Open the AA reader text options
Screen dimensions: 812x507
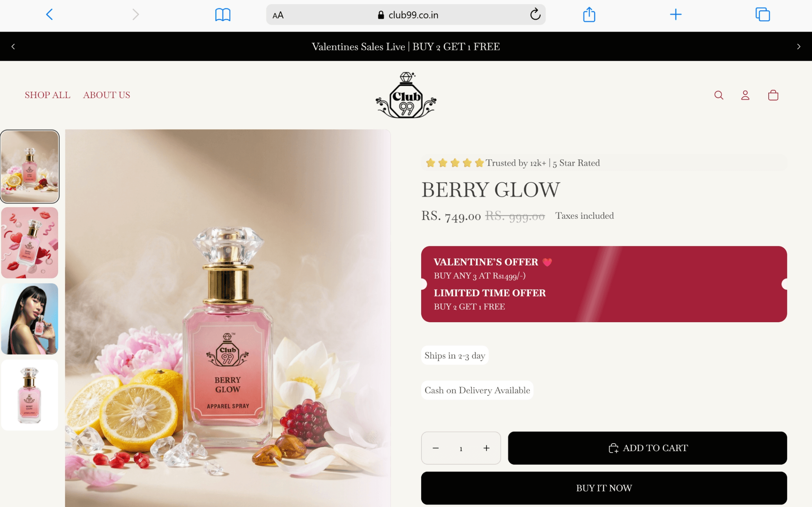[278, 15]
